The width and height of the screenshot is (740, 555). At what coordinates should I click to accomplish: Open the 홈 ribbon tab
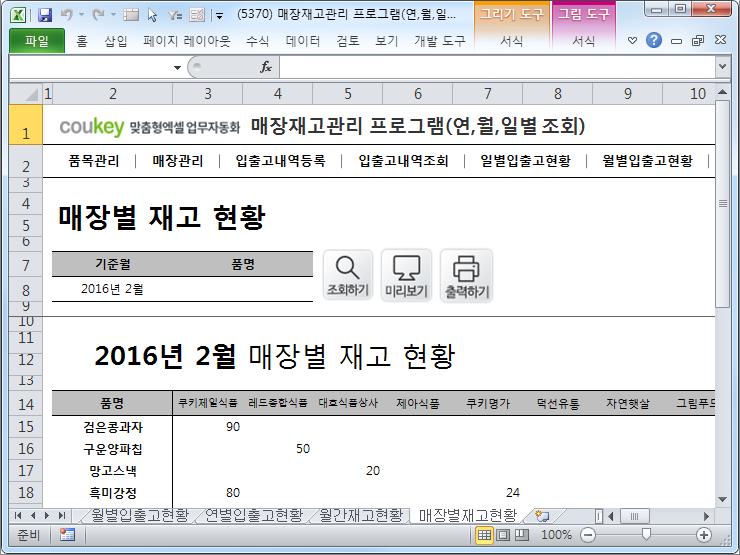(x=82, y=41)
